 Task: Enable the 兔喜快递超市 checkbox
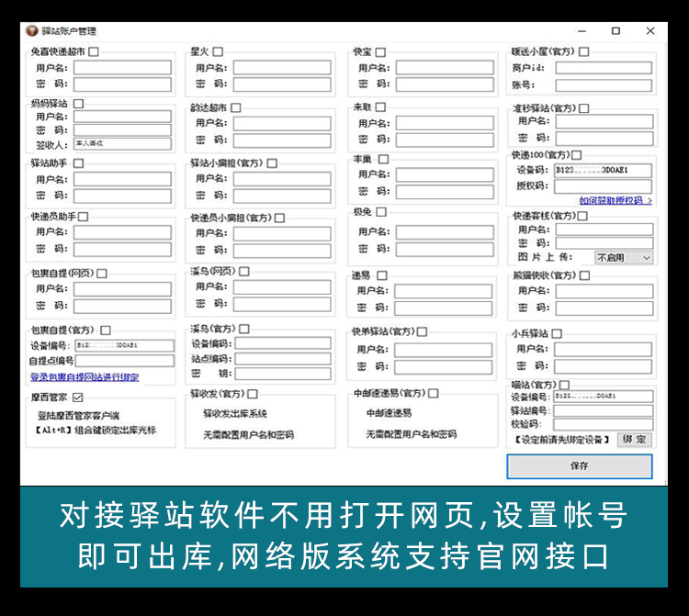pos(93,51)
